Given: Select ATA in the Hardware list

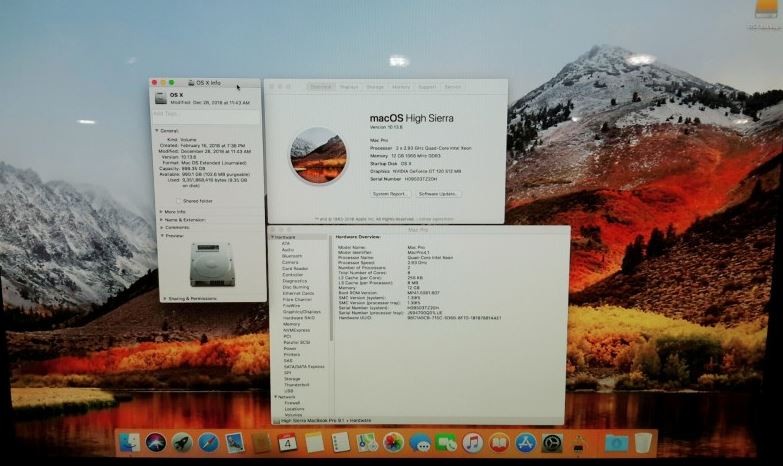Looking at the screenshot, I should [x=286, y=243].
